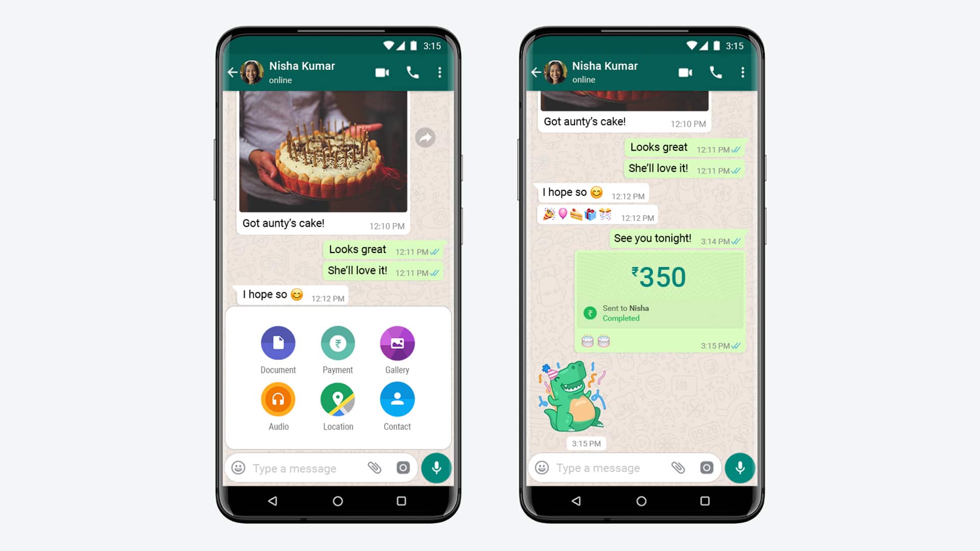Tap the Contact icon in attachment menu
This screenshot has height=551, width=980.
coord(397,399)
